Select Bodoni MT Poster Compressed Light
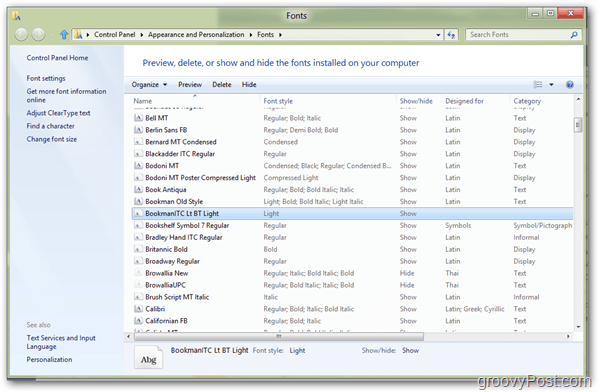The width and height of the screenshot is (600, 392). (201, 178)
